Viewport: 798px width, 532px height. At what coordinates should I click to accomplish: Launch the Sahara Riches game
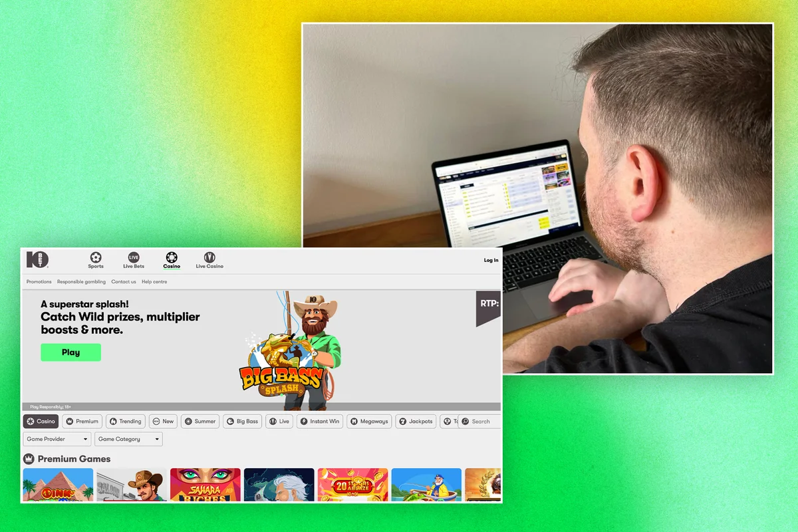205,485
